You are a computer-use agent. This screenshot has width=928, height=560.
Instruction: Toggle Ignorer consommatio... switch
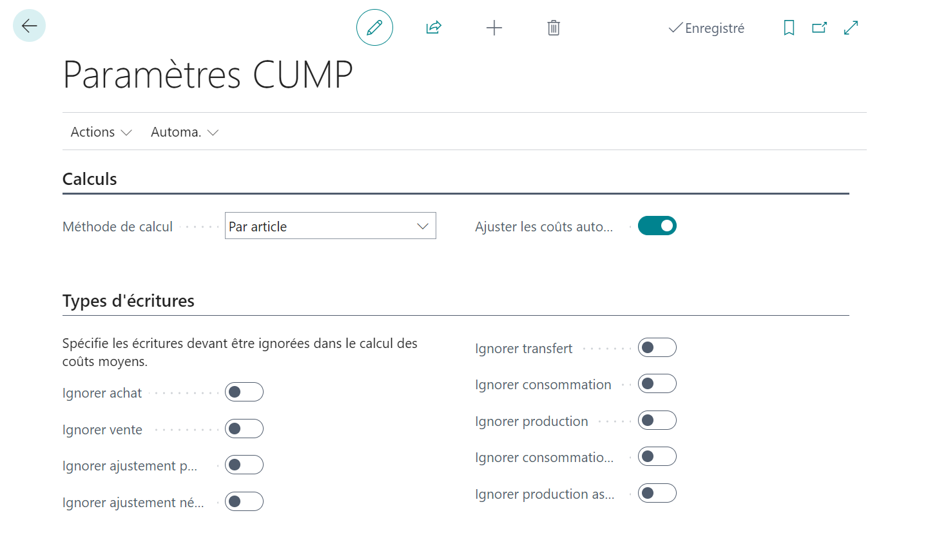(657, 456)
